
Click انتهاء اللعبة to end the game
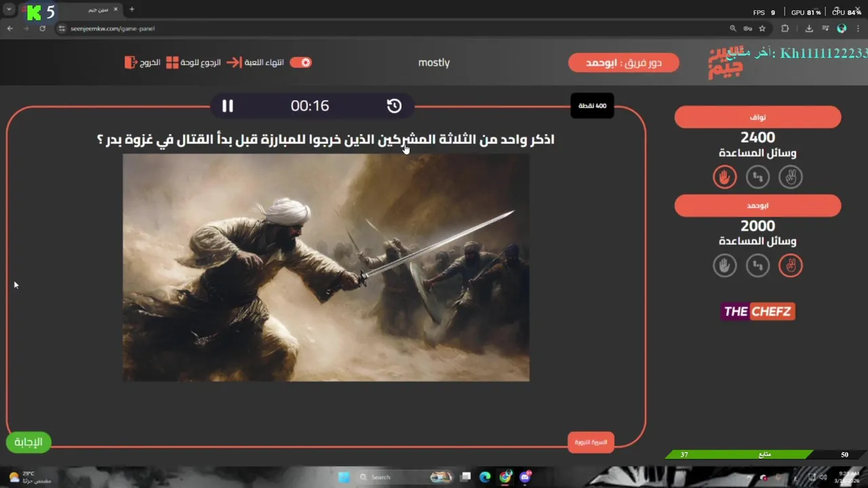[264, 62]
